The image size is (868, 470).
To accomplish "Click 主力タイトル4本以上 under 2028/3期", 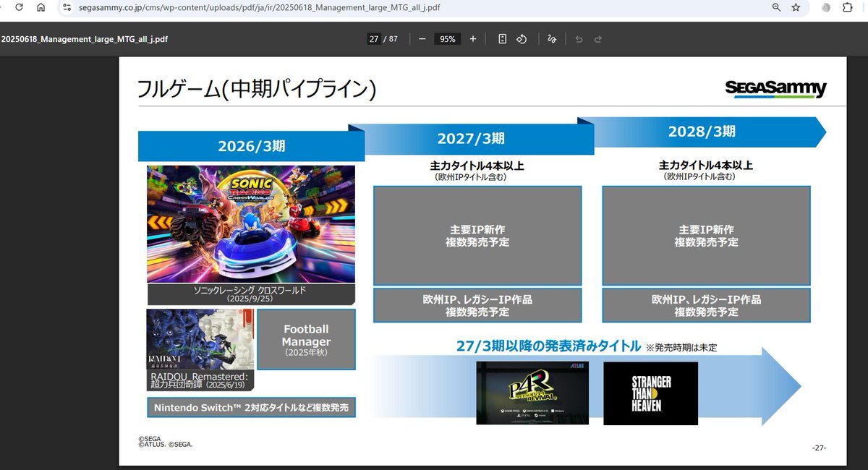I will pyautogui.click(x=706, y=166).
